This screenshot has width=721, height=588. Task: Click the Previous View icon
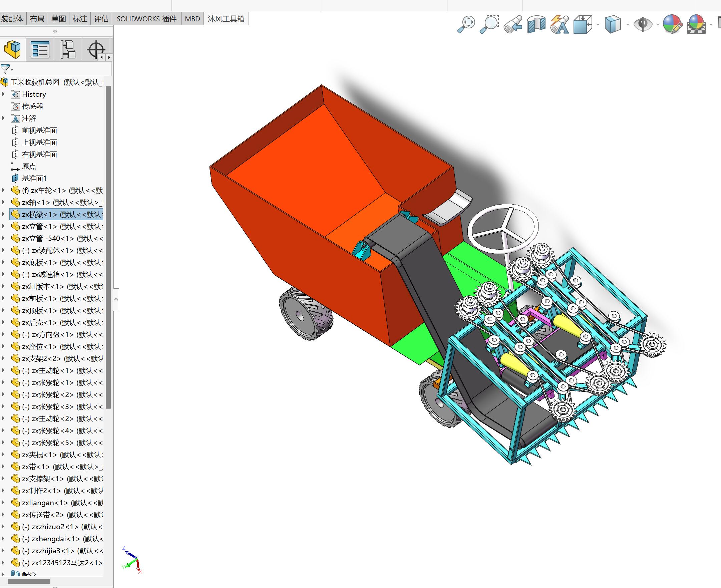click(513, 24)
